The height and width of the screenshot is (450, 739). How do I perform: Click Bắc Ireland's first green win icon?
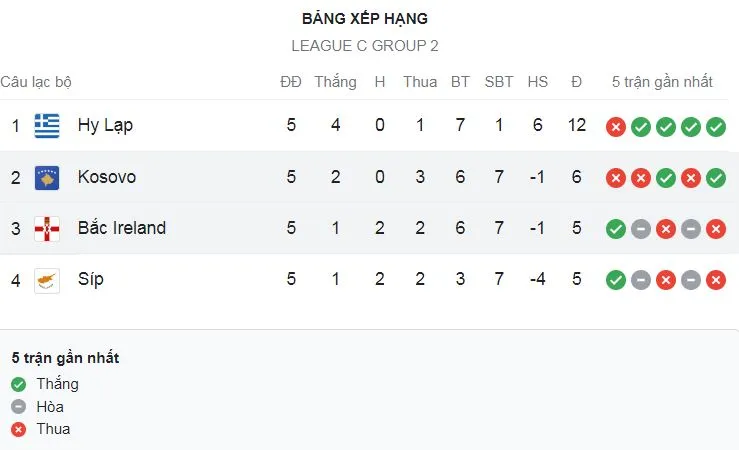pyautogui.click(x=616, y=229)
